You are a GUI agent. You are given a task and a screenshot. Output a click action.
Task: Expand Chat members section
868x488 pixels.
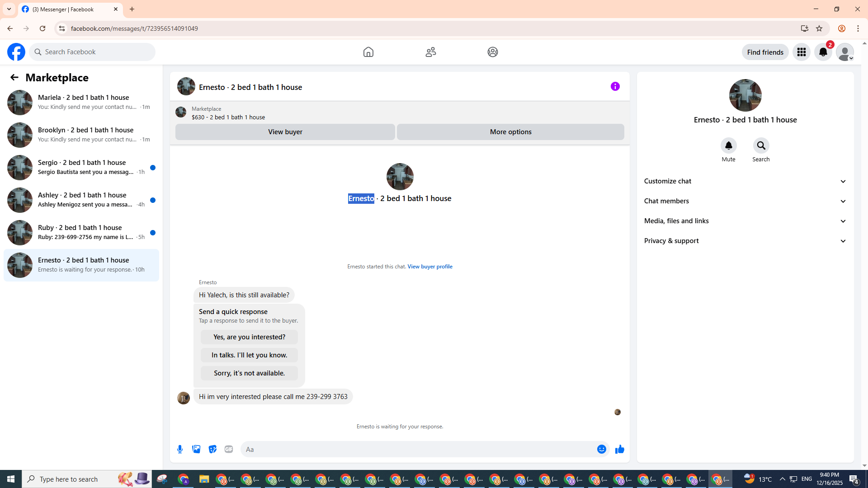coord(745,201)
